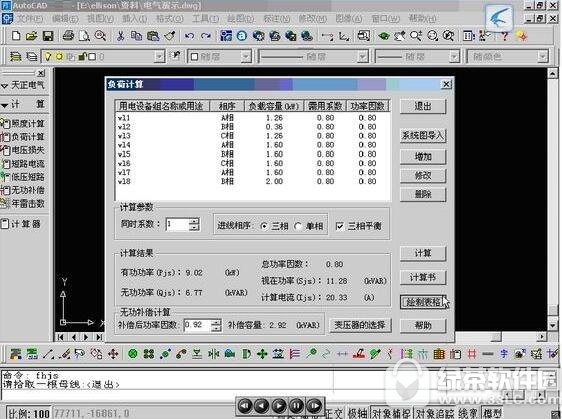
Task: Click the 系统图导入 button
Action: tap(423, 136)
